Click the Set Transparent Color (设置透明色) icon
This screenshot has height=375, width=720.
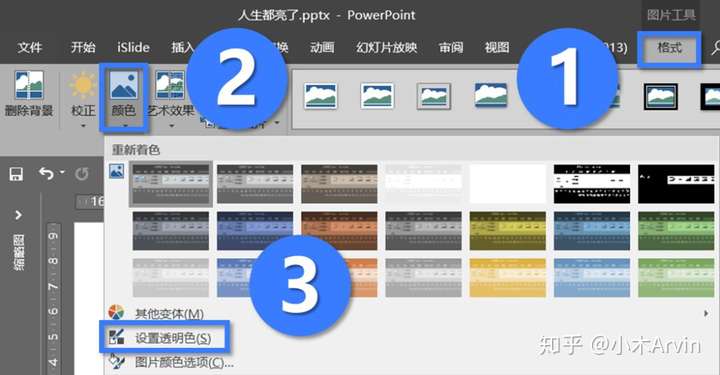(x=117, y=337)
